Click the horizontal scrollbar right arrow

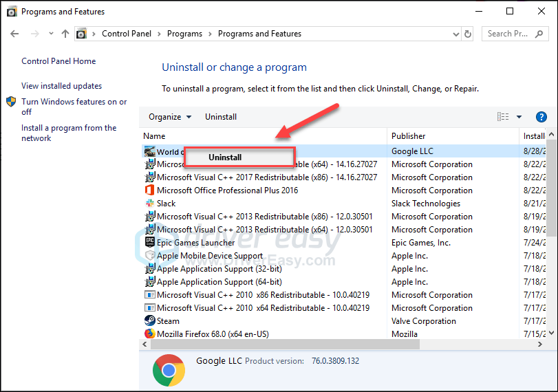[540, 345]
